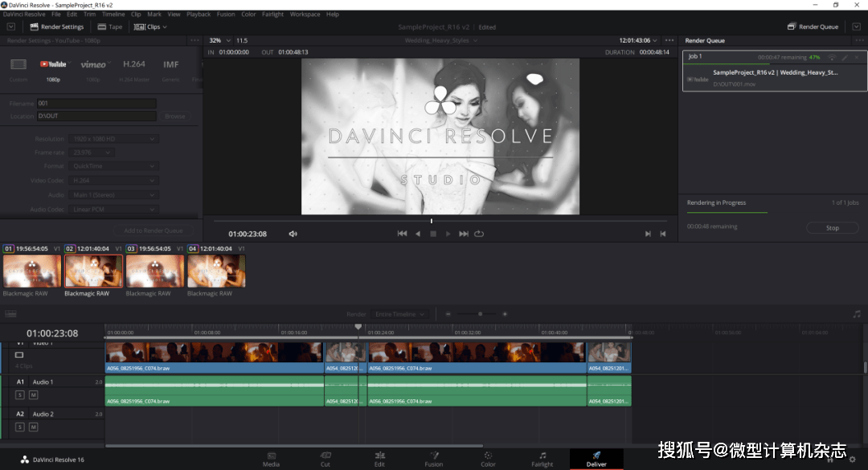Viewport: 868px width, 470px height.
Task: Switch to the Edit page
Action: (x=379, y=460)
